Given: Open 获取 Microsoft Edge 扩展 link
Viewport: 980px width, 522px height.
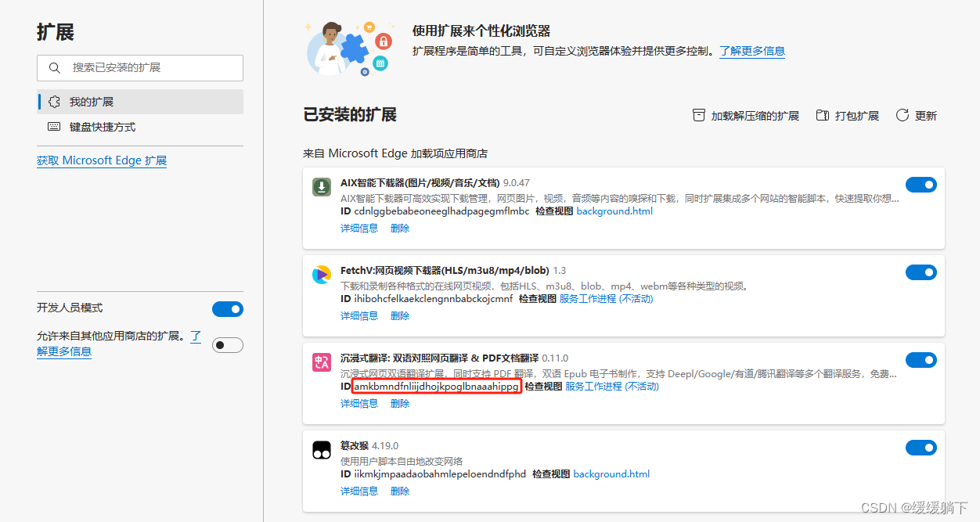Looking at the screenshot, I should coord(102,160).
